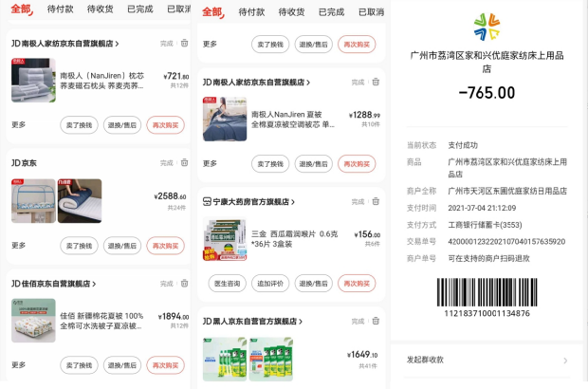Viewport: 588px width, 389px height.
Task: Click the trash icon on the 南极人 summer quilt order
Action: pyautogui.click(x=376, y=82)
